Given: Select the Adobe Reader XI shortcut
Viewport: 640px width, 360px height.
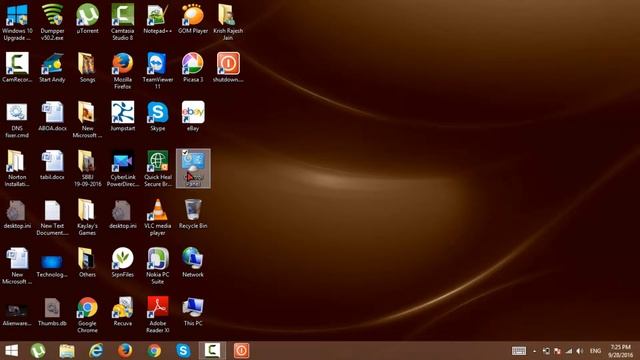Looking at the screenshot, I should [158, 315].
